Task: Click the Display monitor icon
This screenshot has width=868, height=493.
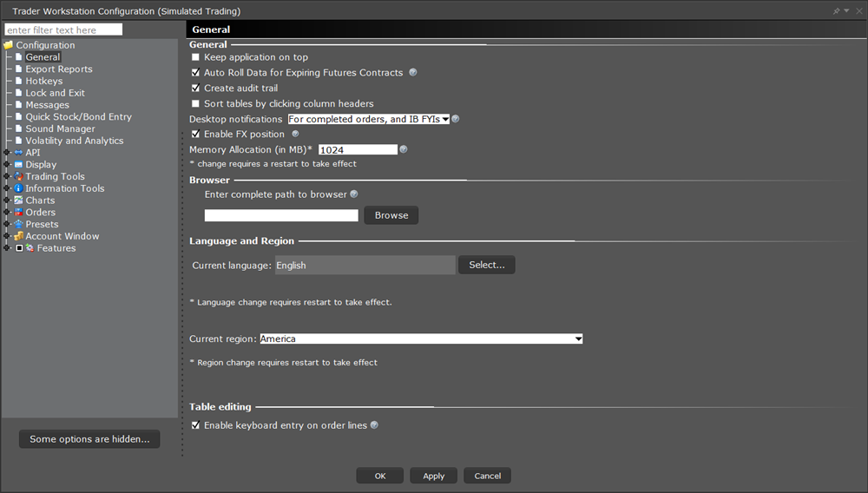Action: click(x=18, y=164)
